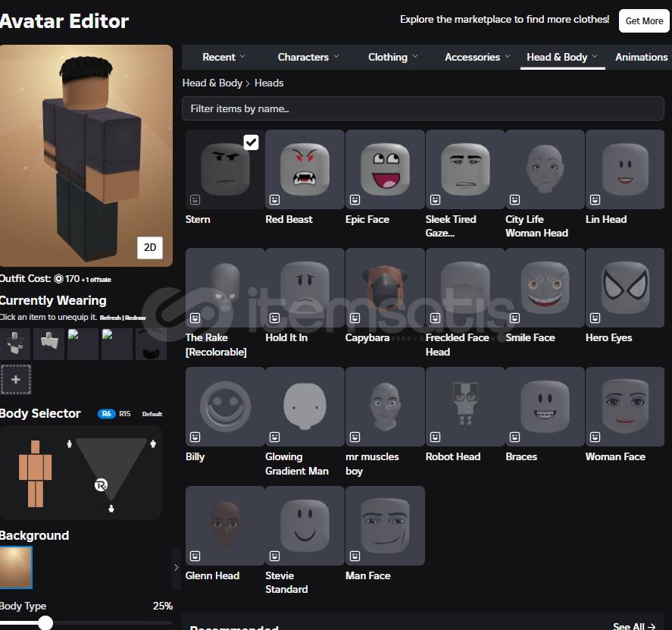This screenshot has height=630, width=672.
Task: Click figure icon at triangle's top-left corner
Action: click(70, 444)
